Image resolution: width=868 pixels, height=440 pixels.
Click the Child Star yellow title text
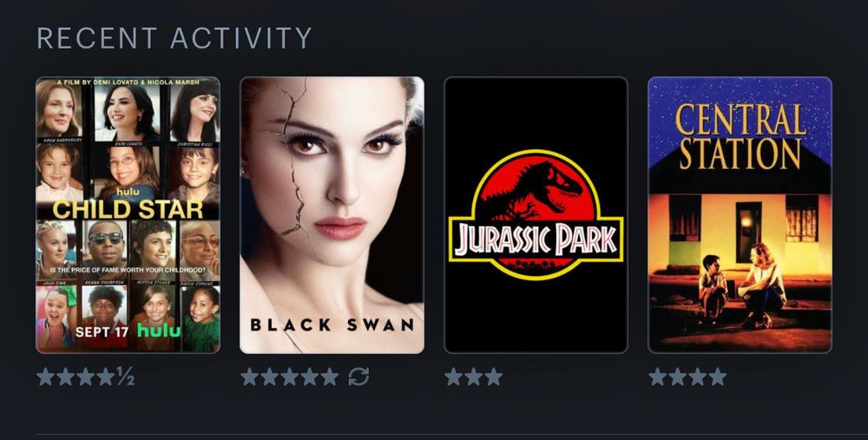pos(128,209)
